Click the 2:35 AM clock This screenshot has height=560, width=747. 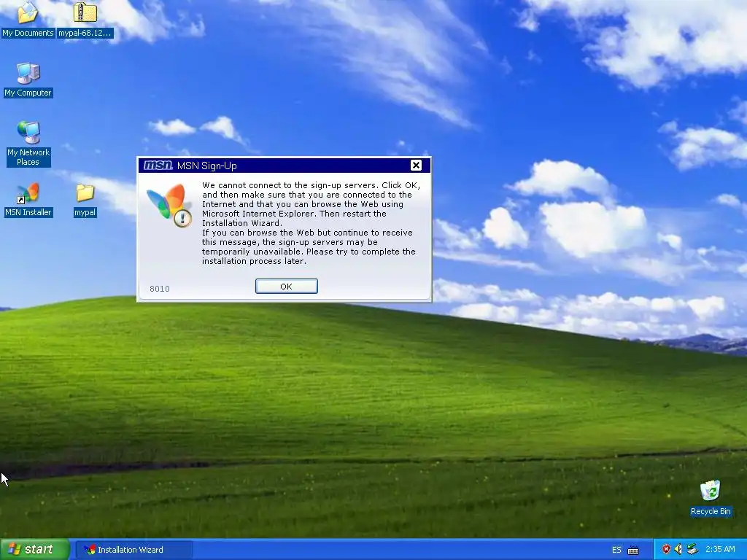(x=720, y=550)
